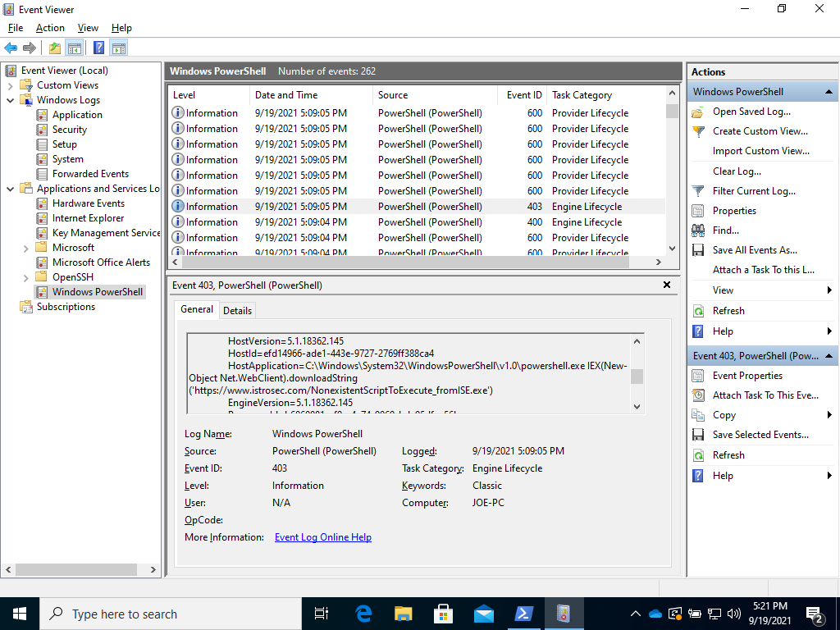This screenshot has height=630, width=840.
Task: Show hidden system tray icons chevron
Action: click(x=636, y=614)
